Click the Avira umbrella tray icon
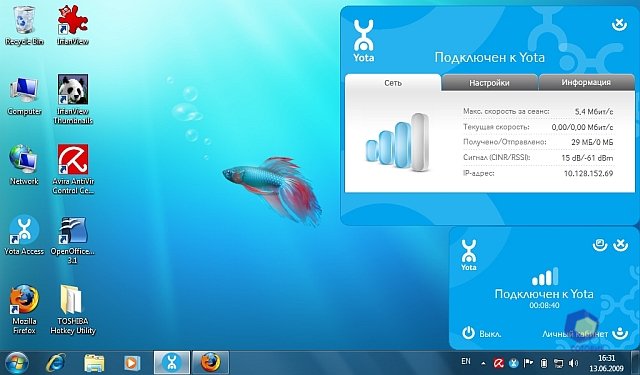The height and width of the screenshot is (375, 640). [x=498, y=363]
